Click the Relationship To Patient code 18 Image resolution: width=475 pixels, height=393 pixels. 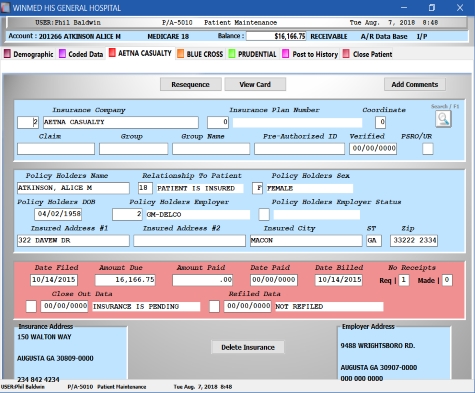[145, 188]
